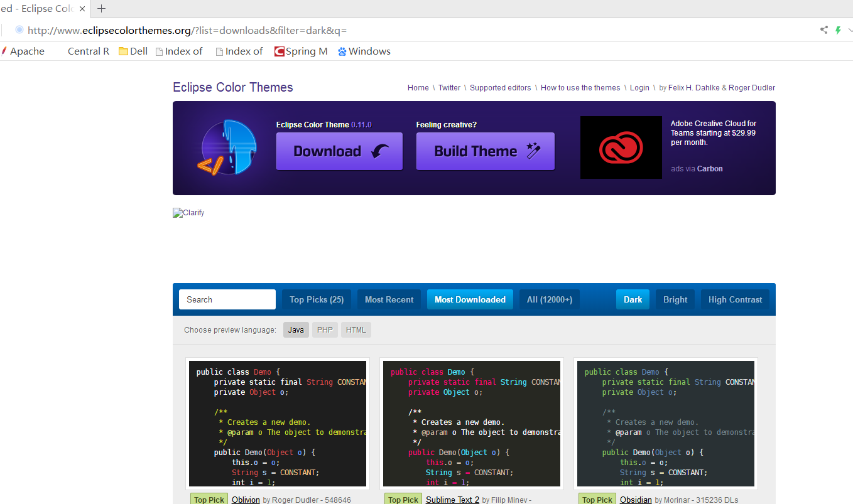Open the Adobe Creative Cloud ad text
Screen dimensions: 853x504
[714, 133]
